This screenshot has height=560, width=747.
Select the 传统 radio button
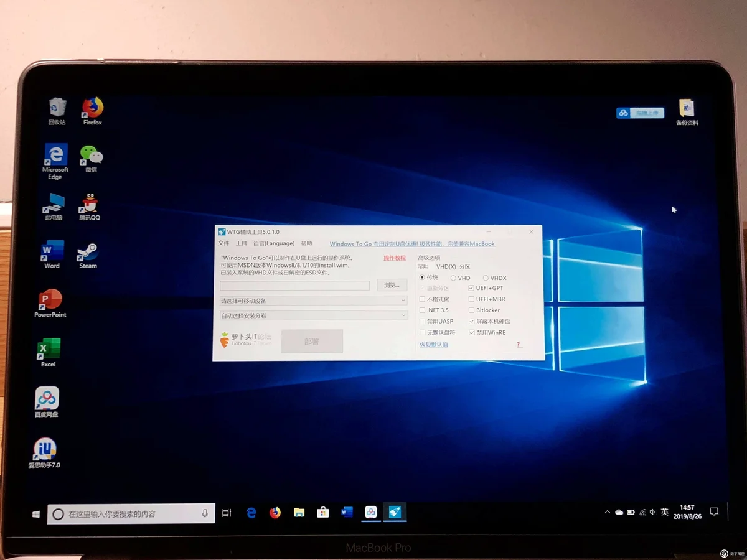click(423, 278)
